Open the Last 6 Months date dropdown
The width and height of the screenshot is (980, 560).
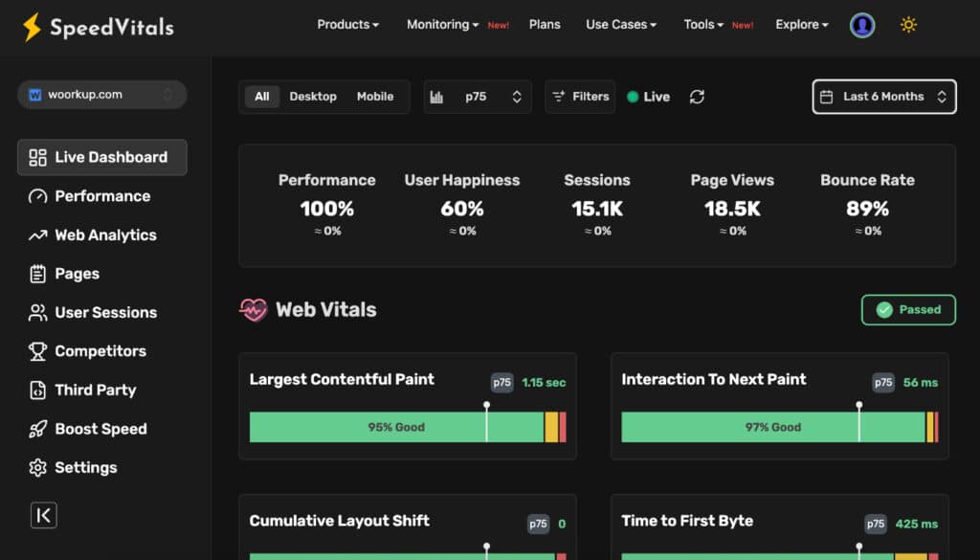point(883,97)
